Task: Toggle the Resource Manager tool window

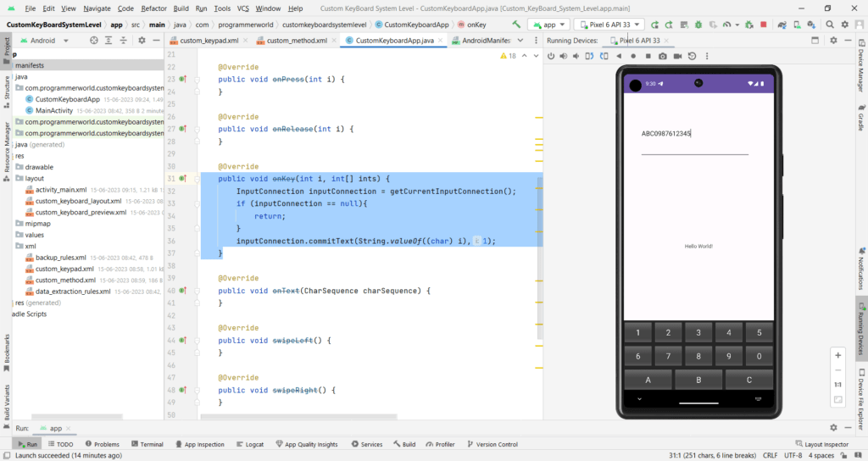Action: [x=6, y=151]
